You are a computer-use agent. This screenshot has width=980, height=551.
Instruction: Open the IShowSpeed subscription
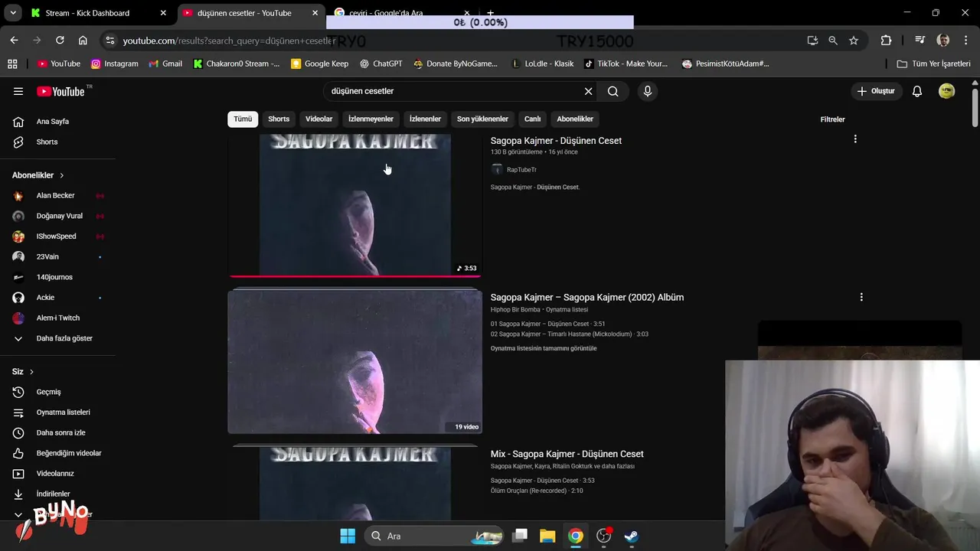tap(57, 236)
